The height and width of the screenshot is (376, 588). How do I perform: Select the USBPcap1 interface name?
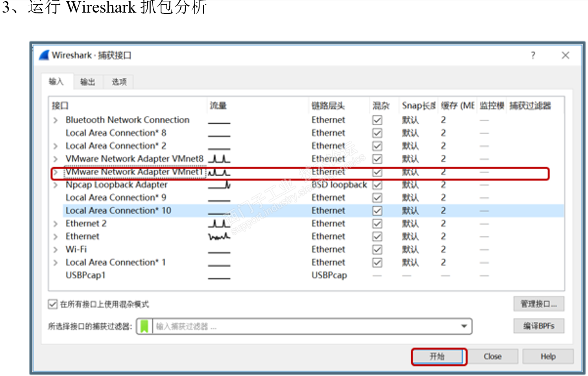[x=85, y=276]
